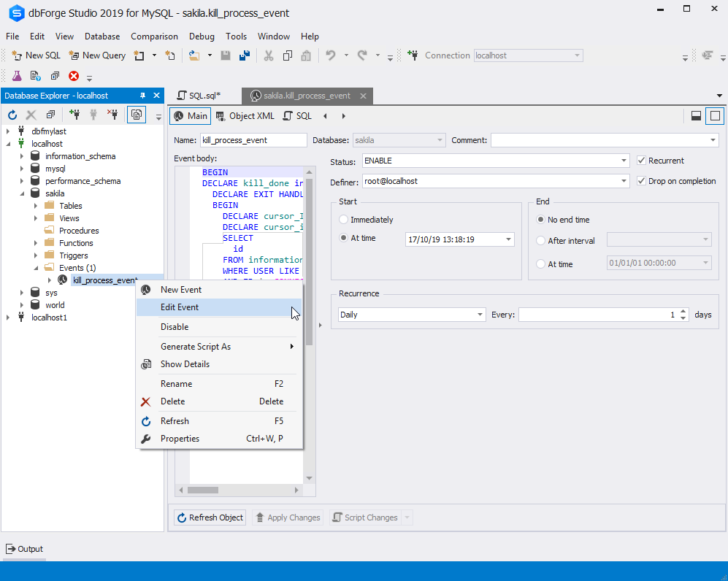
Task: Click the Open file folder icon
Action: click(194, 55)
